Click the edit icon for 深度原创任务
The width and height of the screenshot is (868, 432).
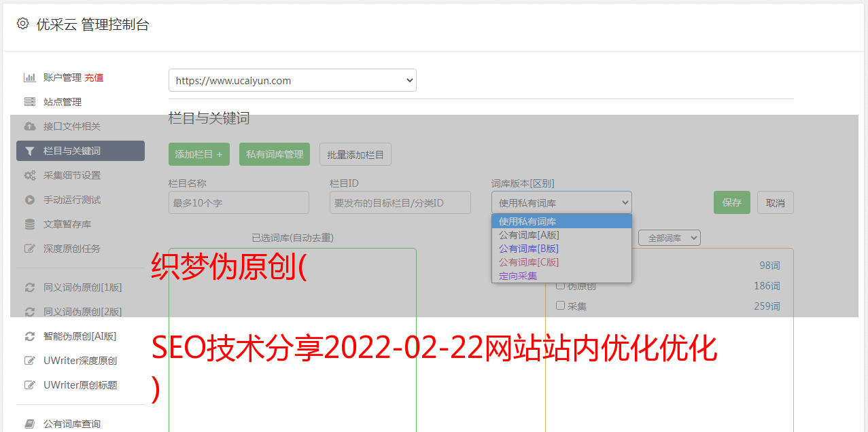(30, 249)
